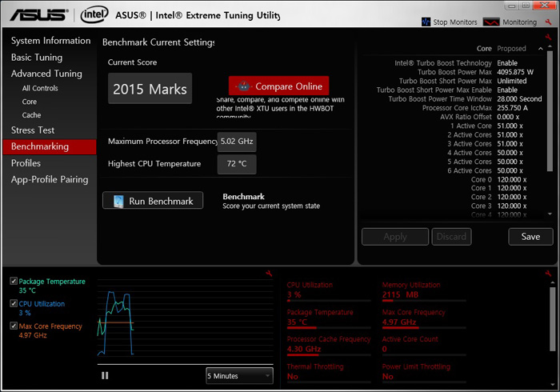Click wrench icon above the monitoring stats panel
This screenshot has width=560, height=392.
pos(548,274)
